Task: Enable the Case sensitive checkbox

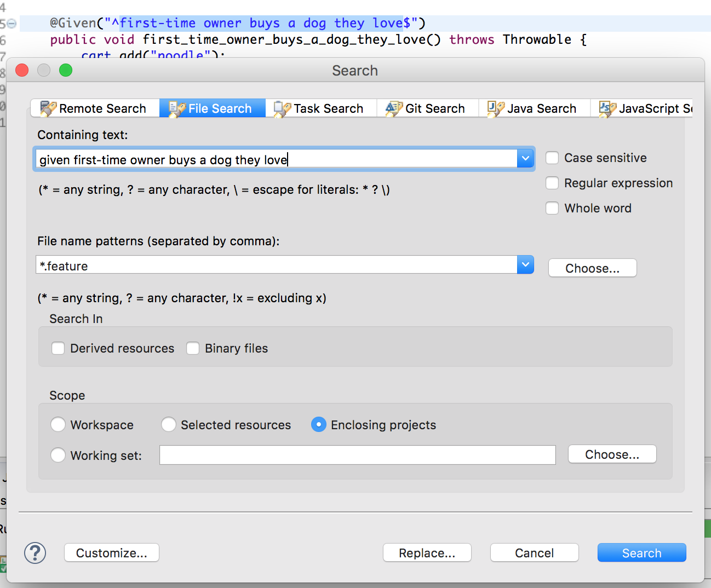Action: 552,158
